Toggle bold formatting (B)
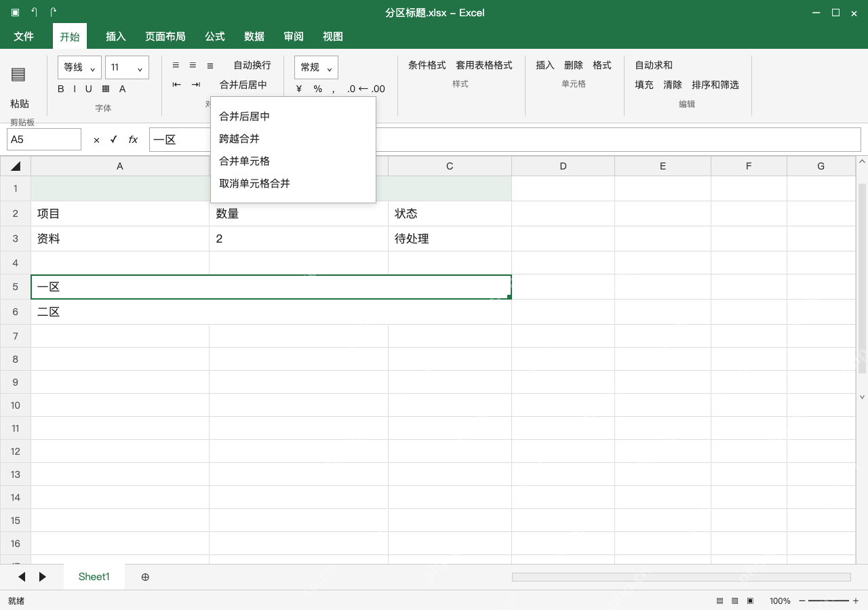 tap(61, 89)
